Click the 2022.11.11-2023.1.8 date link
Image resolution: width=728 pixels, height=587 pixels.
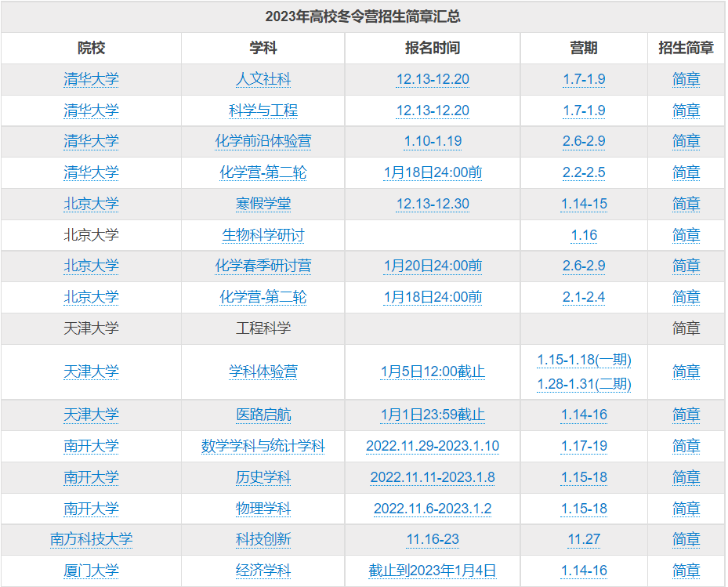tap(433, 477)
